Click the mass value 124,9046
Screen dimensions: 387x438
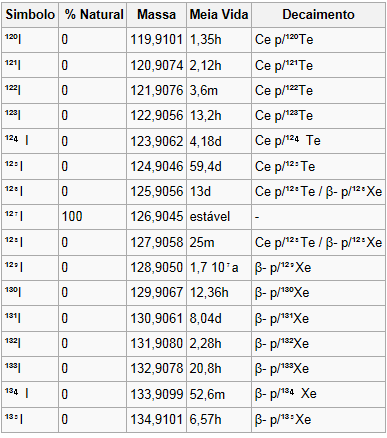(x=157, y=166)
